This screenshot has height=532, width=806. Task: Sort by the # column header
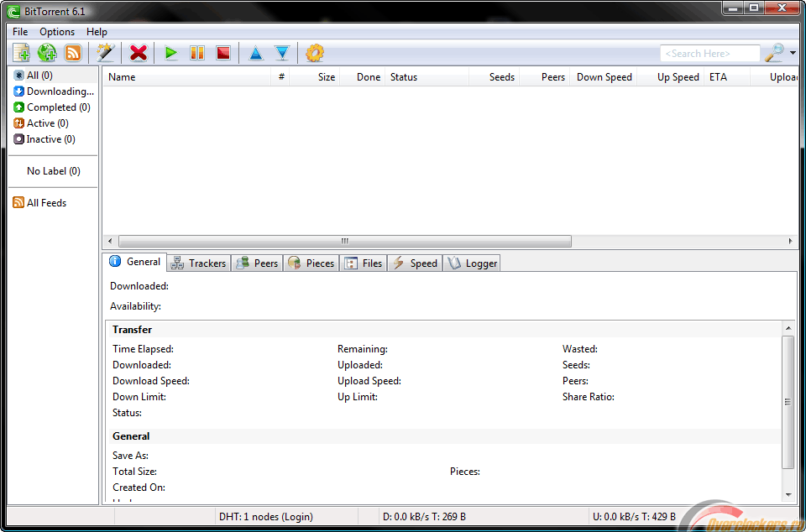point(280,77)
